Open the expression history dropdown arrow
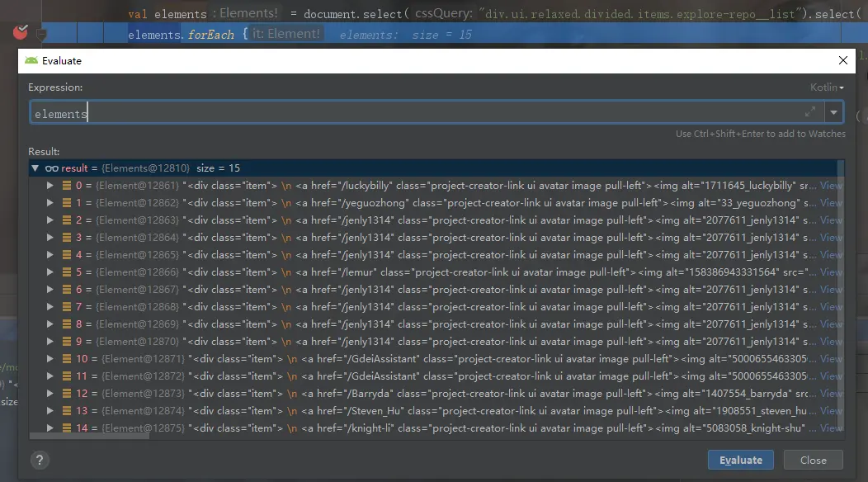The width and height of the screenshot is (868, 482). click(x=833, y=112)
